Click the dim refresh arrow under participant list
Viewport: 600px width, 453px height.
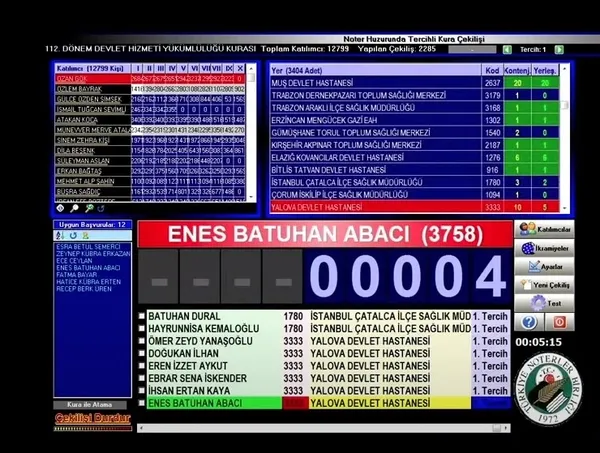(x=101, y=209)
